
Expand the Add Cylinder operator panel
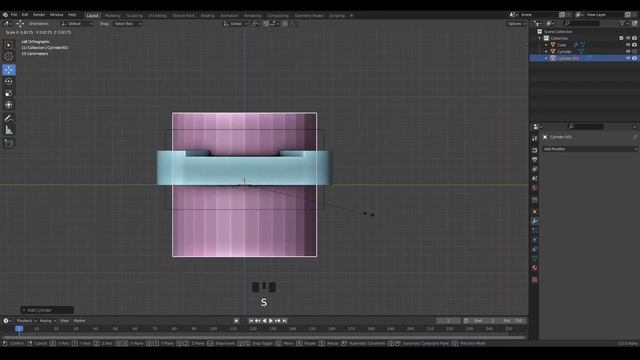(47, 310)
